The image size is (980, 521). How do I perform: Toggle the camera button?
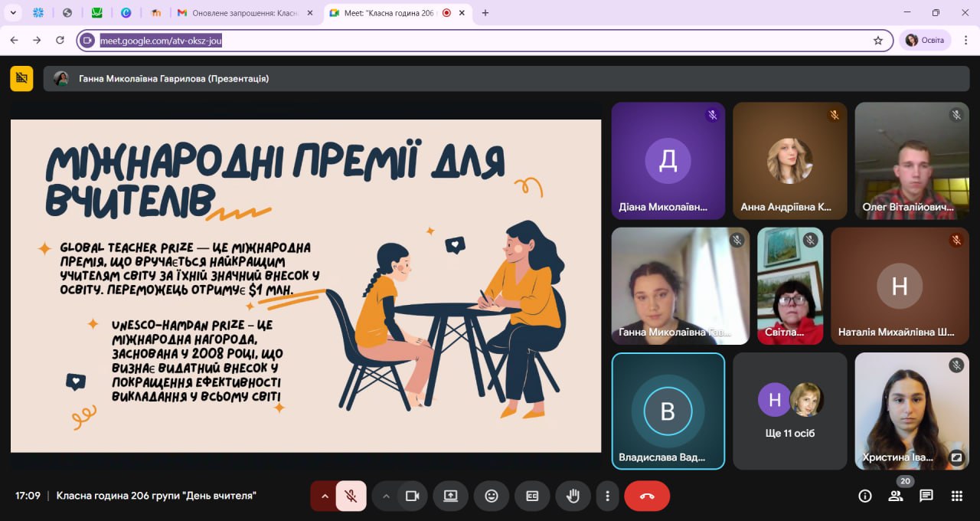pyautogui.click(x=412, y=496)
